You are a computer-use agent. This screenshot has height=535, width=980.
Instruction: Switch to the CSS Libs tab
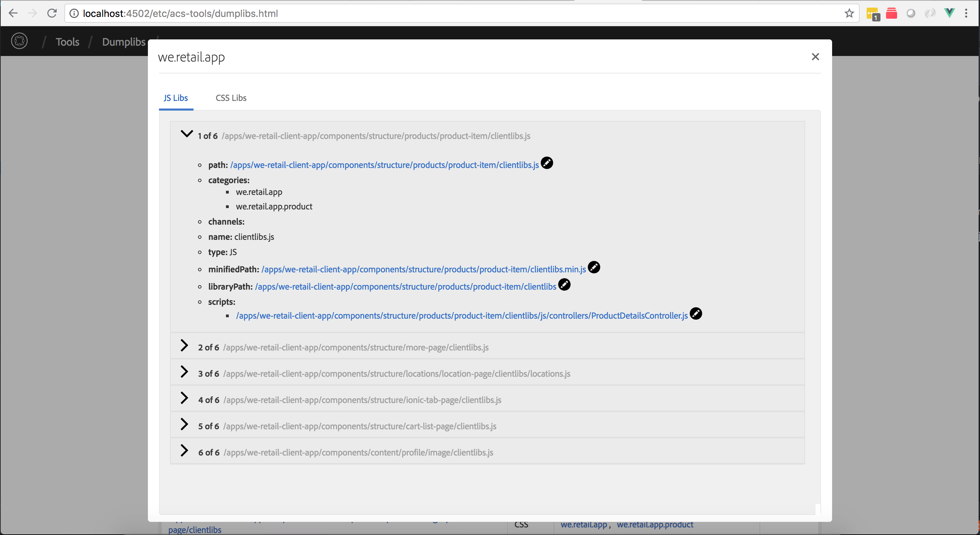point(231,98)
